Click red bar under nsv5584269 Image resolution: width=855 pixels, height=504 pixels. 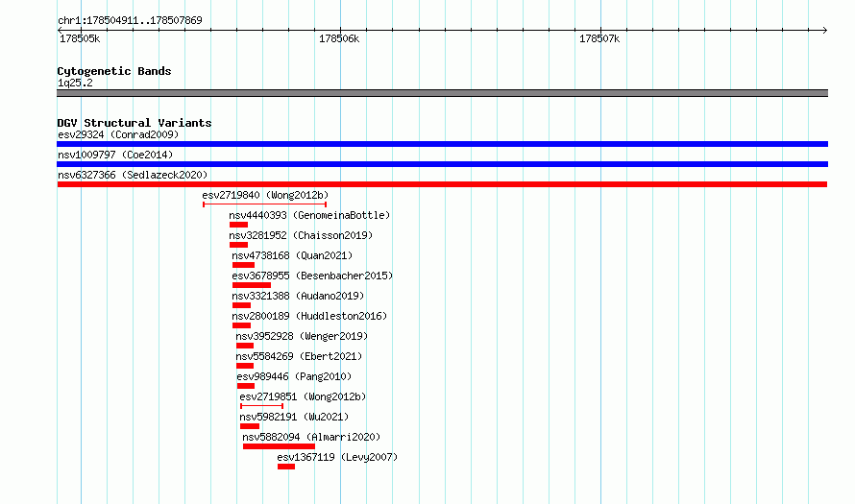point(245,366)
